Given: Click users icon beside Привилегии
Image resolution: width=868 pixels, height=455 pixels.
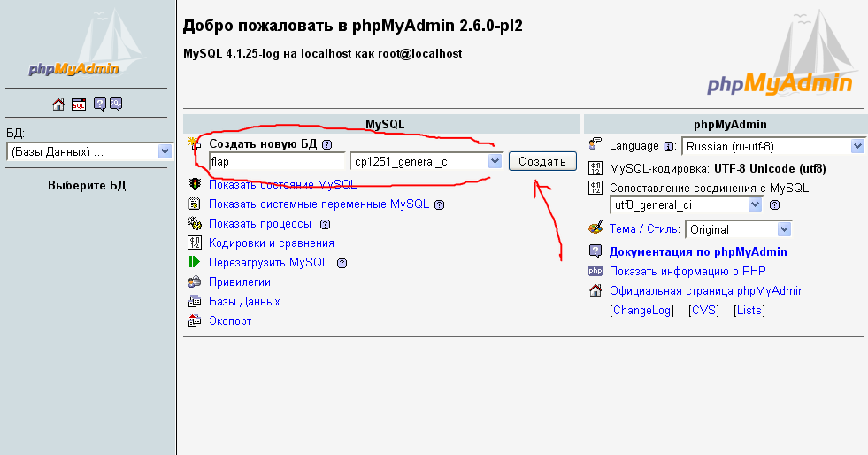Looking at the screenshot, I should [x=195, y=281].
